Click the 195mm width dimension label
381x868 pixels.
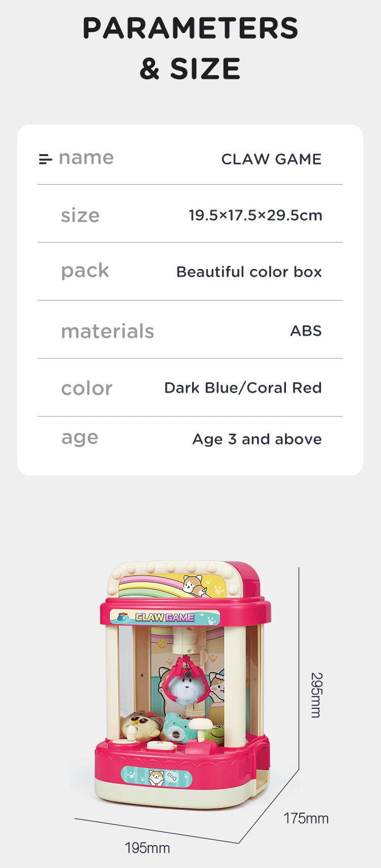click(x=147, y=848)
